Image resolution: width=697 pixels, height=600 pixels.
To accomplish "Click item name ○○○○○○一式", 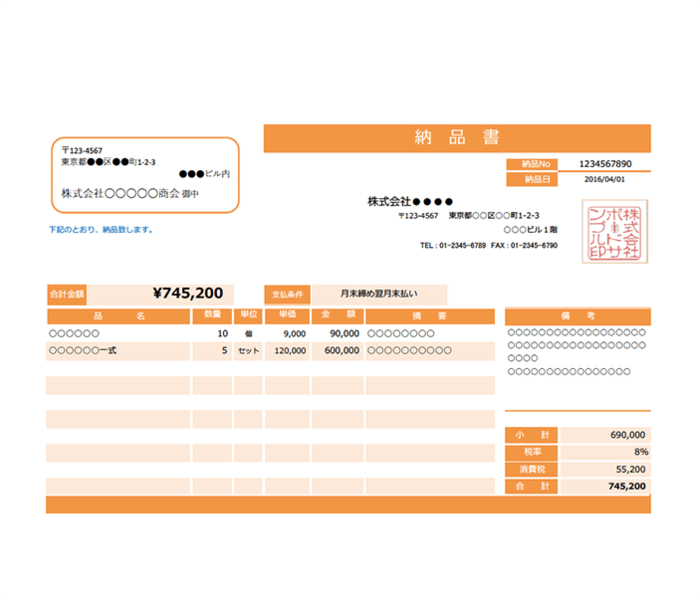I will (83, 351).
